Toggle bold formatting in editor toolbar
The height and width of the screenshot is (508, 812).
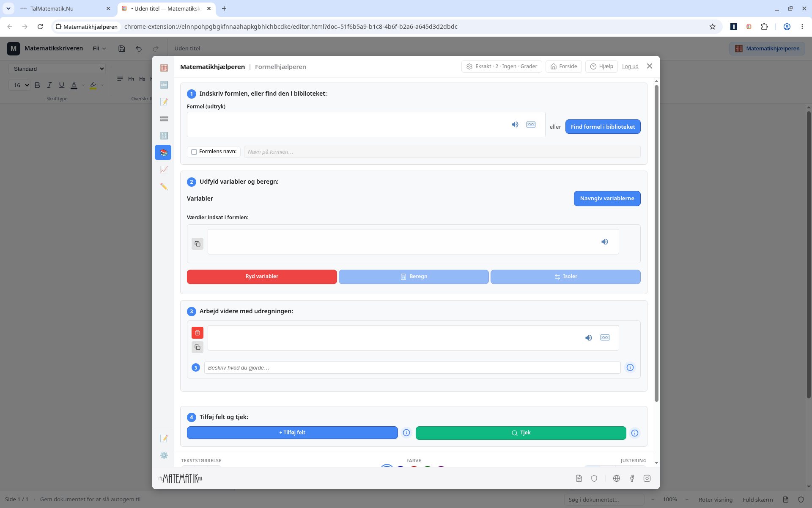point(37,85)
